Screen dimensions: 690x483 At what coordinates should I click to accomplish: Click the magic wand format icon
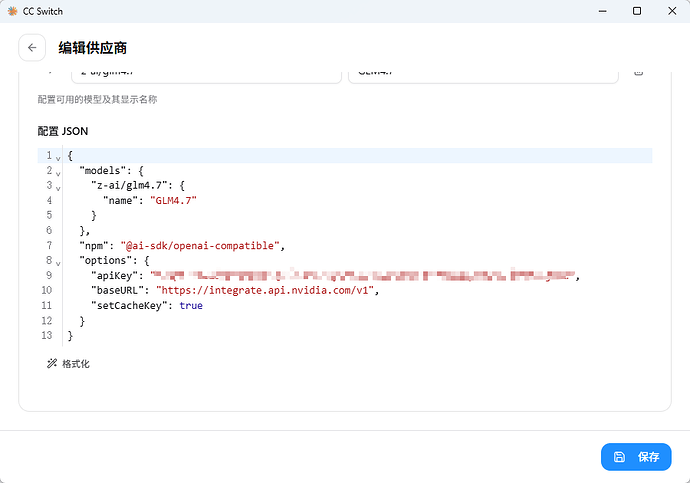coord(52,363)
